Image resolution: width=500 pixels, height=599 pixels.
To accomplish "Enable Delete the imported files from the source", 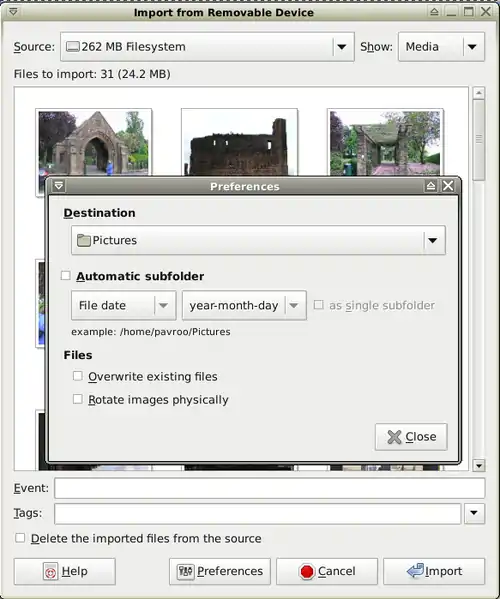I will 20,538.
